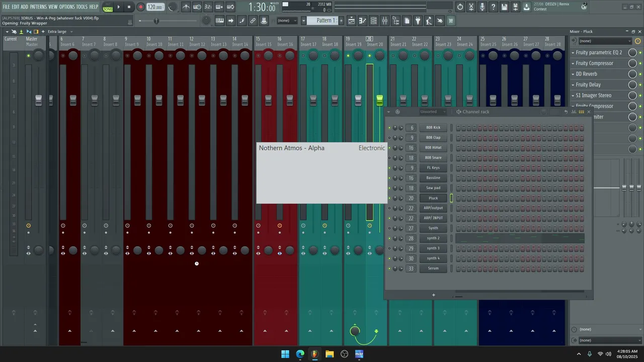Mute the Saw pad channel LED
644x362 pixels.
pos(389,188)
